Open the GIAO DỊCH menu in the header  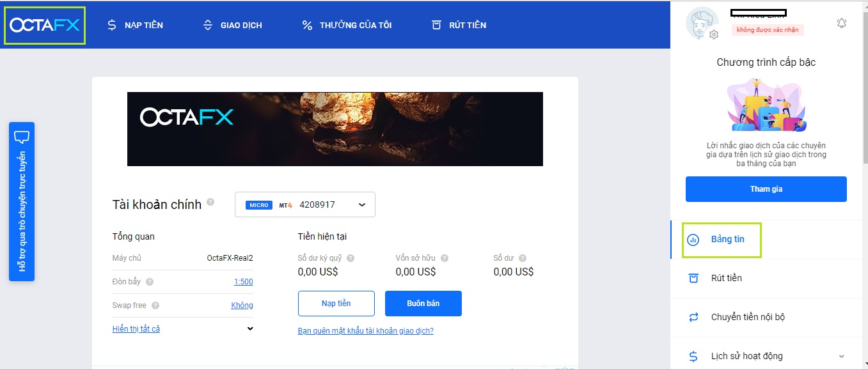coord(232,26)
